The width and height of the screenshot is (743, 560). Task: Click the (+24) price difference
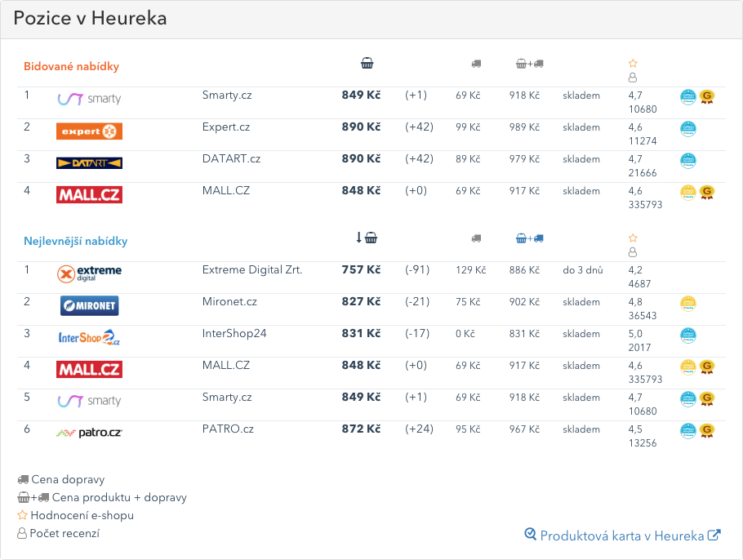point(419,429)
